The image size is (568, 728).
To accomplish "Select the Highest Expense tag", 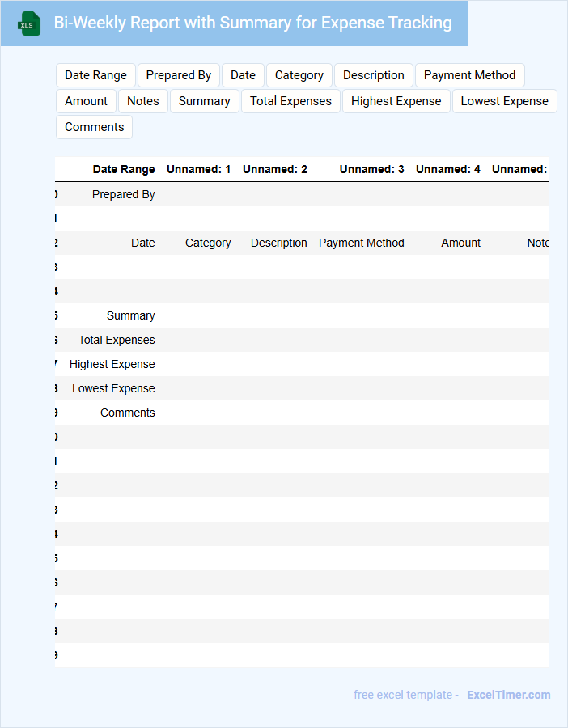I will [396, 101].
